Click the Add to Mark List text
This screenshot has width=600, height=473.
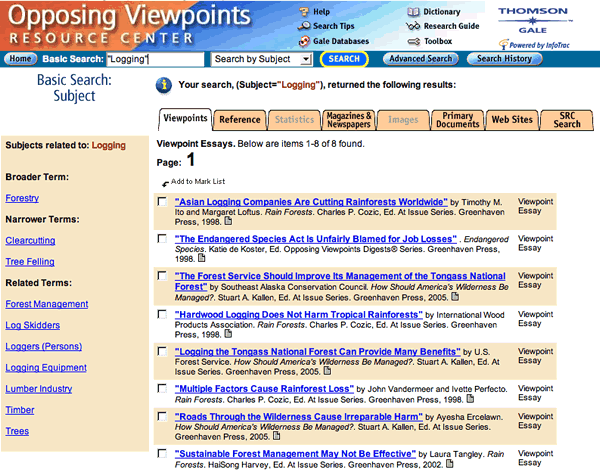[198, 181]
